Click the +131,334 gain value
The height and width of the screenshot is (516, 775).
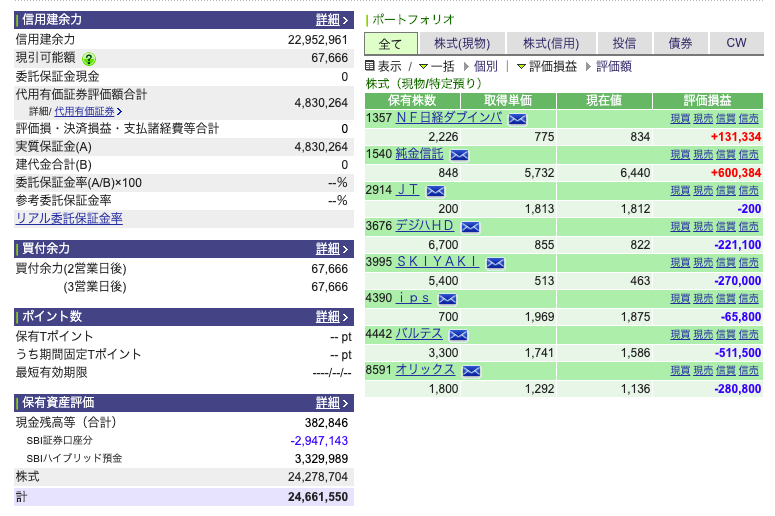[x=735, y=137]
